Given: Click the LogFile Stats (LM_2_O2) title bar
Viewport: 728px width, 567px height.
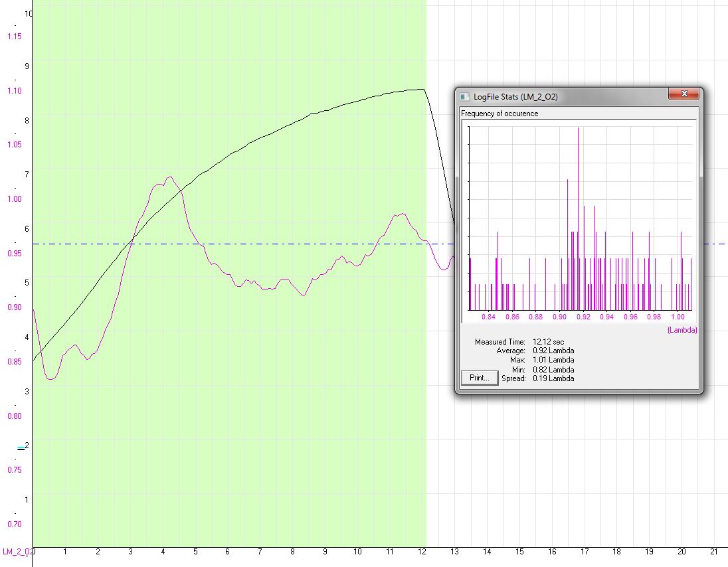Looking at the screenshot, I should [x=565, y=97].
